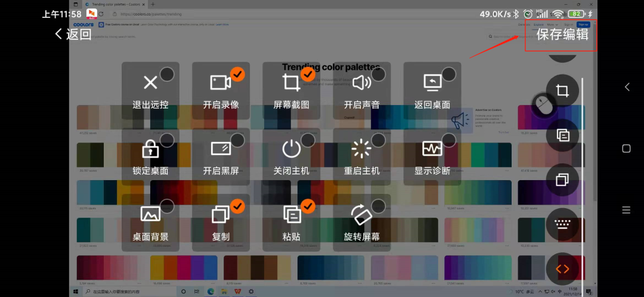Tap the 桌面背景 wallpaper icon tile

pyautogui.click(x=150, y=222)
